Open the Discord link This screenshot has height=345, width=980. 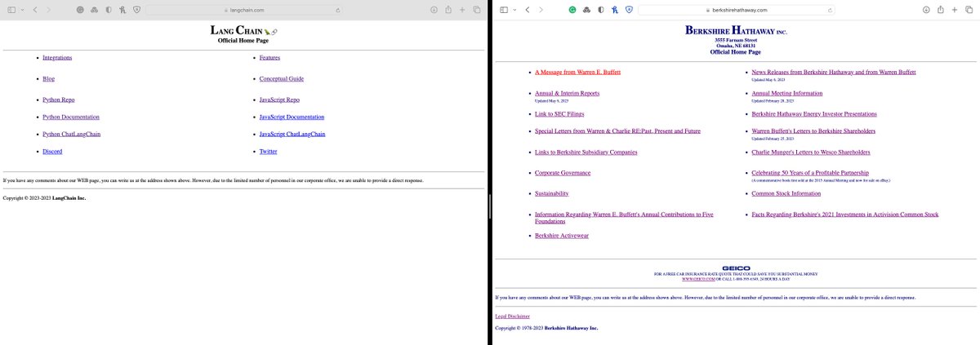click(52, 152)
